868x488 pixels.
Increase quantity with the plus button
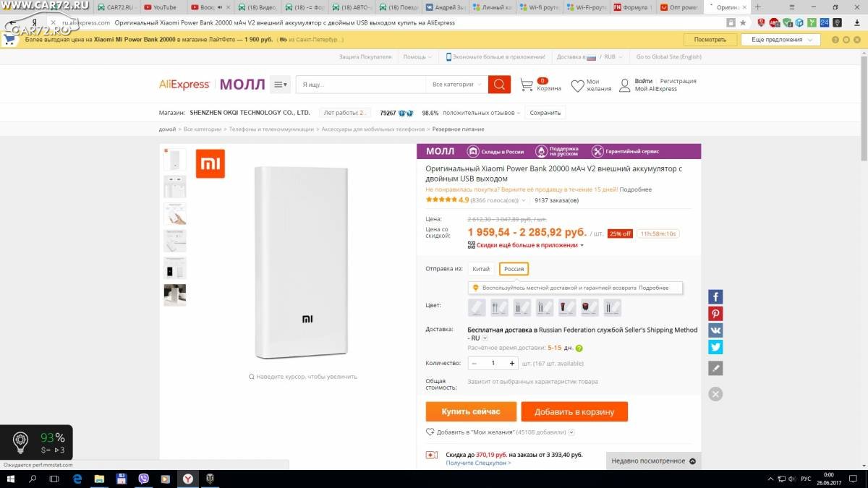click(x=512, y=363)
